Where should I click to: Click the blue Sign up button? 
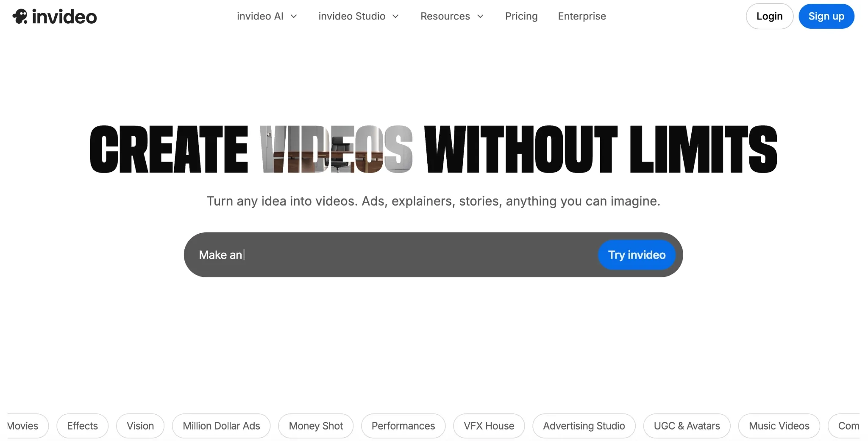[826, 16]
